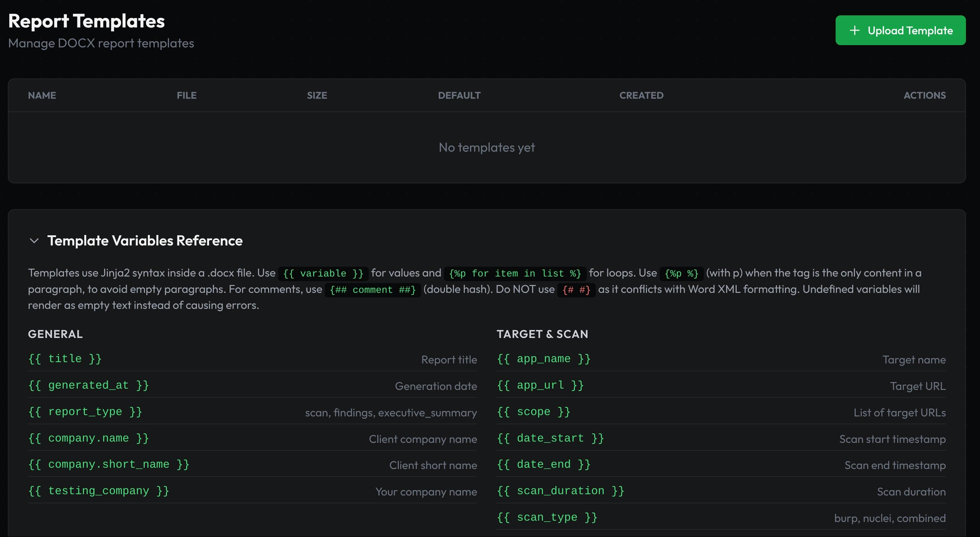Click the SIZE column header

[x=317, y=95]
